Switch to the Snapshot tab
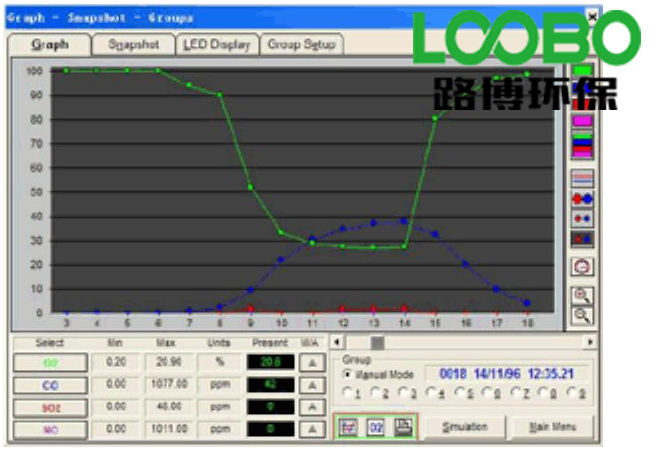The height and width of the screenshot is (457, 658). point(132,45)
